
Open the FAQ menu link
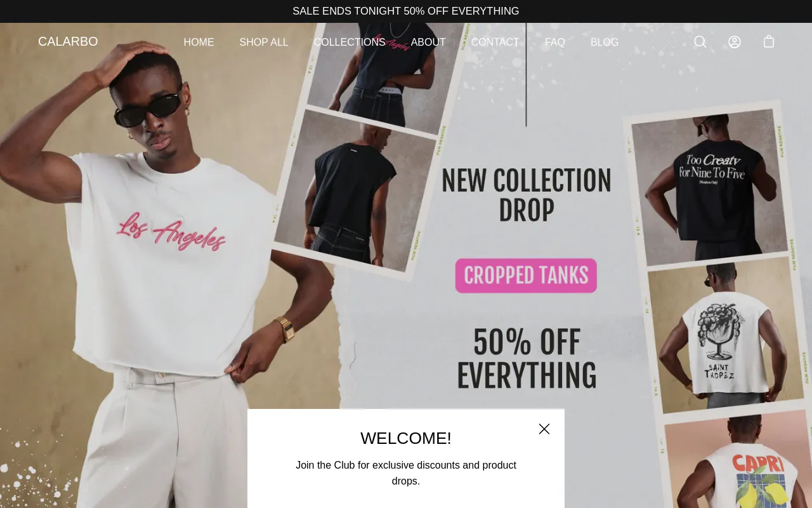(x=555, y=43)
